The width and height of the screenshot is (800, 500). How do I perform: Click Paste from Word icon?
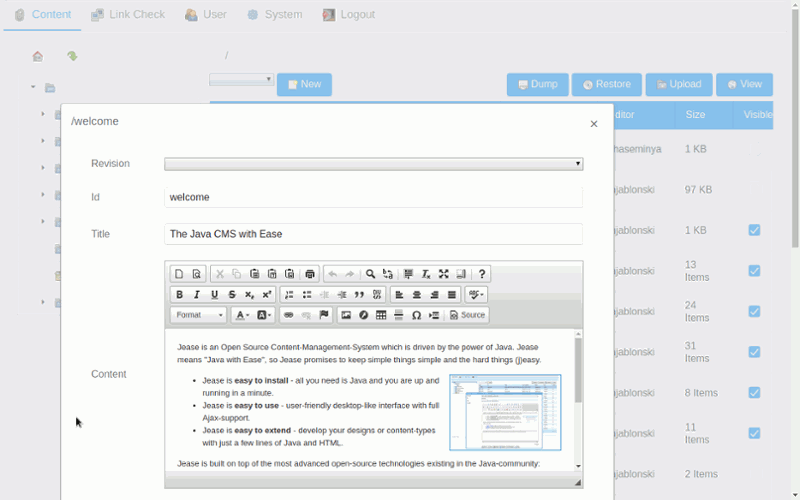point(289,274)
